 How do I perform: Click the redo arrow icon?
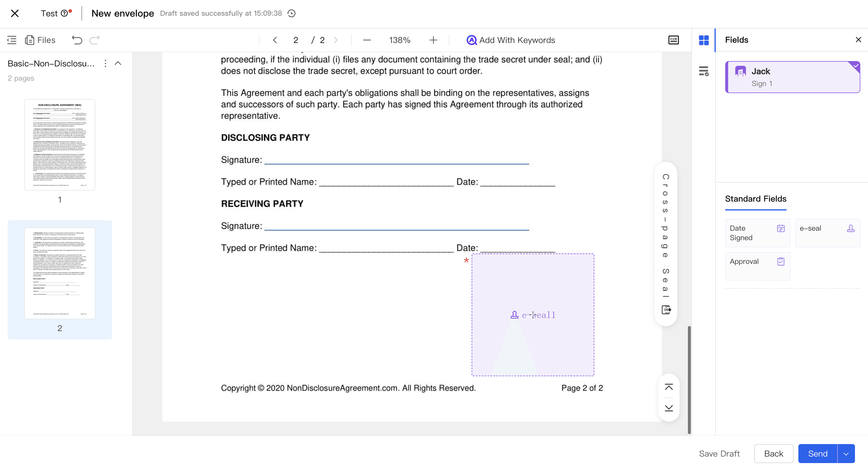pos(94,40)
